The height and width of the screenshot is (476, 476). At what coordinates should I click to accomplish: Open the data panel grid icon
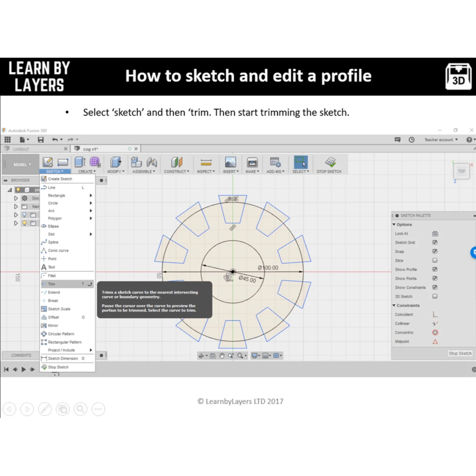pos(7,140)
